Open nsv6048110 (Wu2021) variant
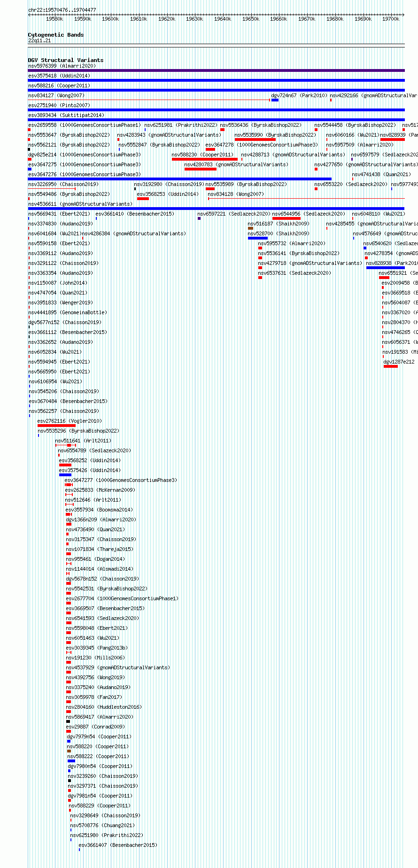The width and height of the screenshot is (418, 868). (x=378, y=214)
